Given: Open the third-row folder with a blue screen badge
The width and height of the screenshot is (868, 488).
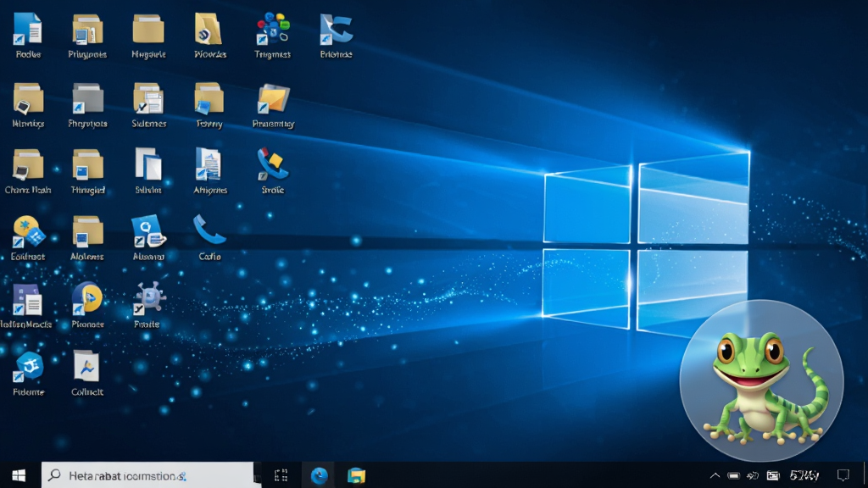Looking at the screenshot, I should (87, 165).
